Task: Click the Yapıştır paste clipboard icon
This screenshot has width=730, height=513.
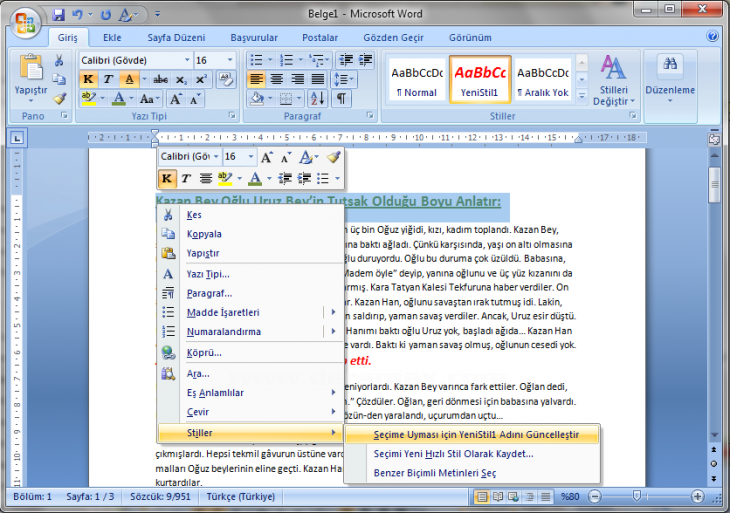Action: coord(31,68)
